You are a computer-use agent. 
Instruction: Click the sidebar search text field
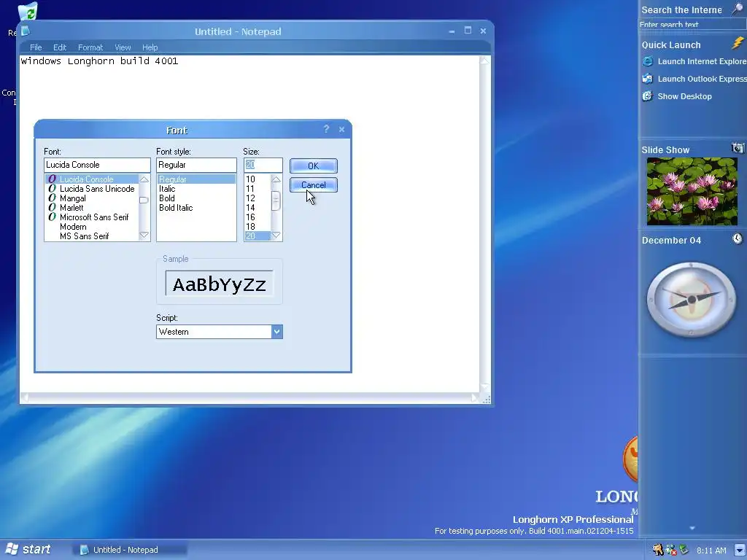coord(691,25)
